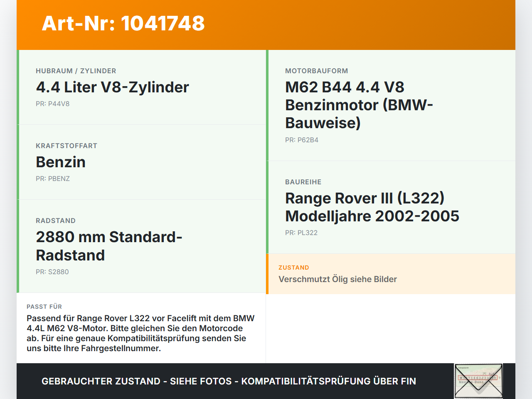Click the HUBRAUM / ZYLINDER label

pos(76,71)
